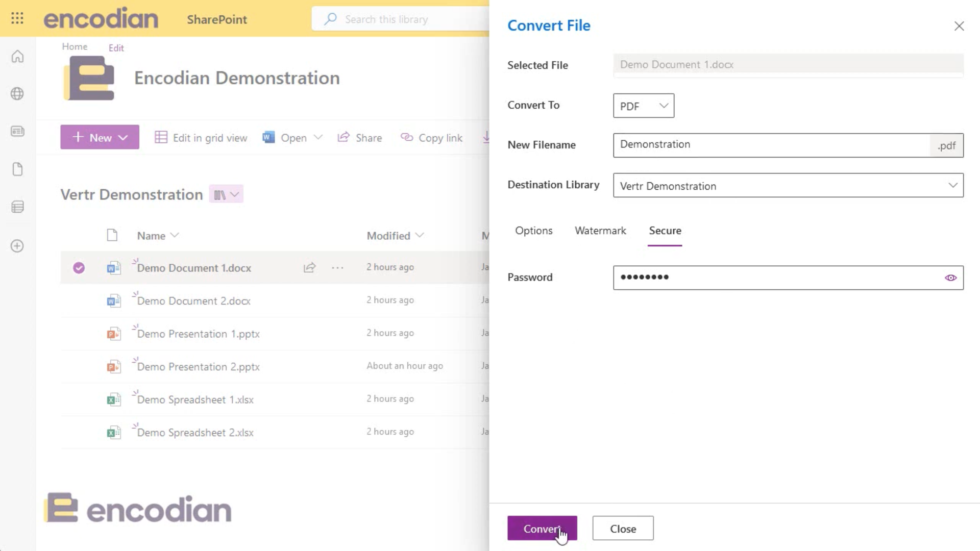Viewport: 980px width, 551px height.
Task: Open Demo Document 1.docx file name
Action: [x=194, y=268]
